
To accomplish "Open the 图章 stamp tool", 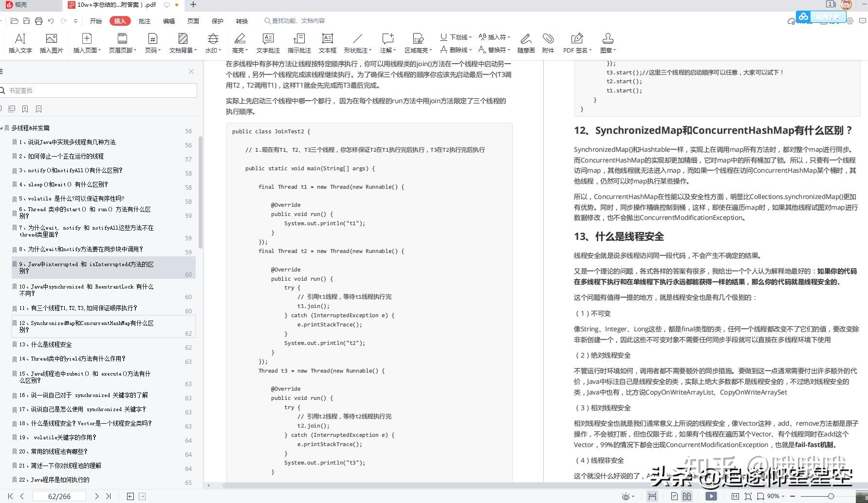I will coord(608,43).
